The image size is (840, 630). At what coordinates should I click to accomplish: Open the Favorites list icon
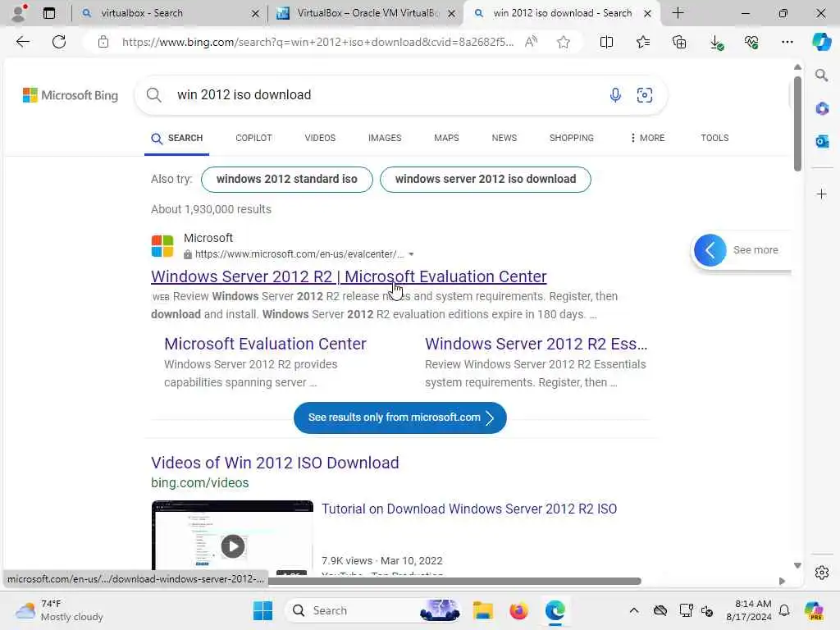pos(643,42)
